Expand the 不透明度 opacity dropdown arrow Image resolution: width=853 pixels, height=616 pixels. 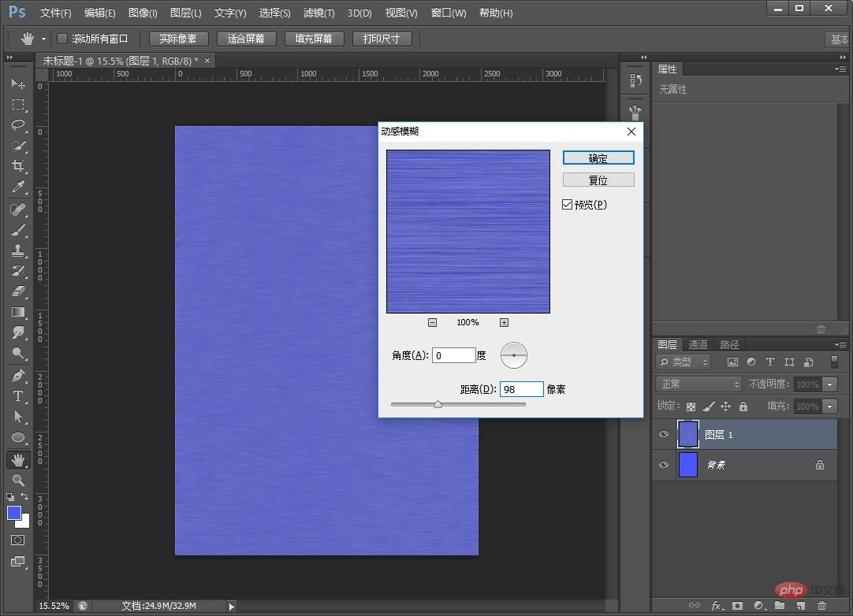point(829,384)
